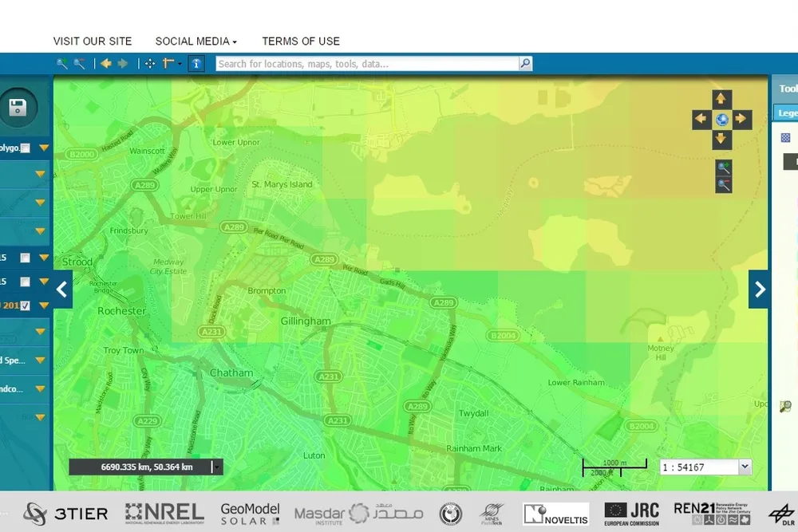
Task: Uncheck the checked 201 layer checkbox
Action: tap(26, 305)
